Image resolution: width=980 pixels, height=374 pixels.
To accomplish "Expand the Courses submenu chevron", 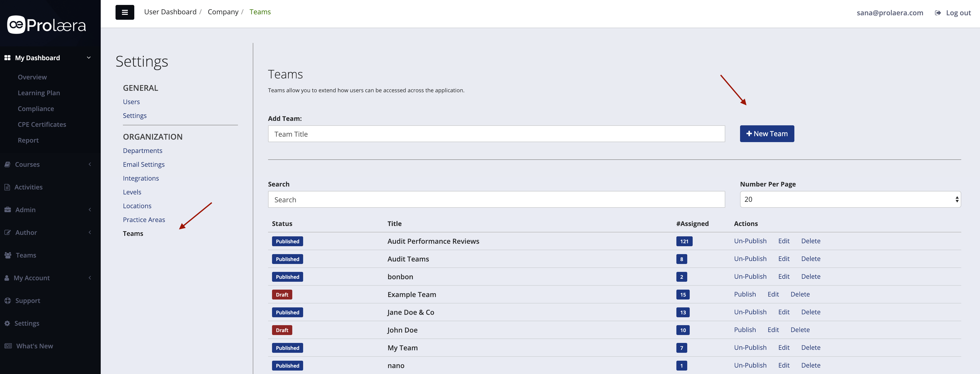I will click(x=90, y=164).
